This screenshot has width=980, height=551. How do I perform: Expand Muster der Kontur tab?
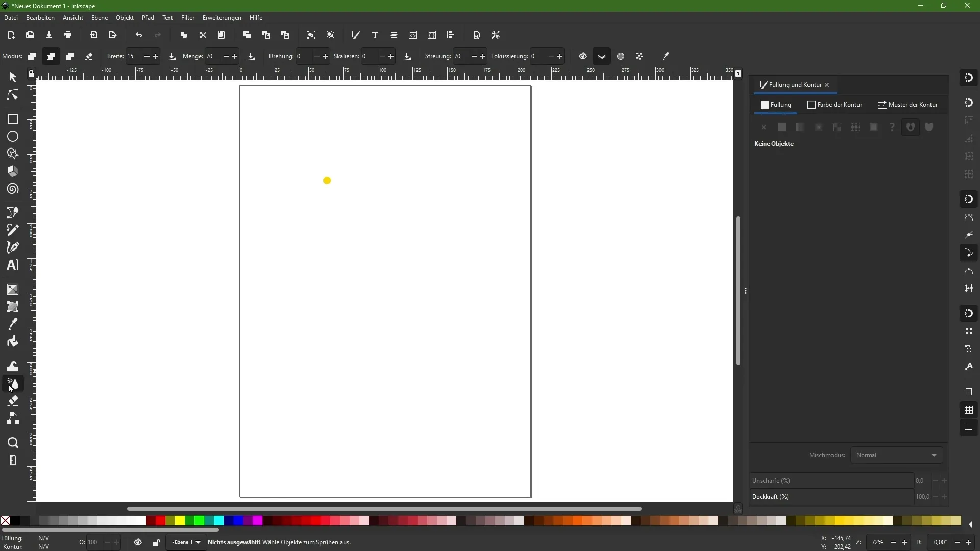pyautogui.click(x=908, y=104)
